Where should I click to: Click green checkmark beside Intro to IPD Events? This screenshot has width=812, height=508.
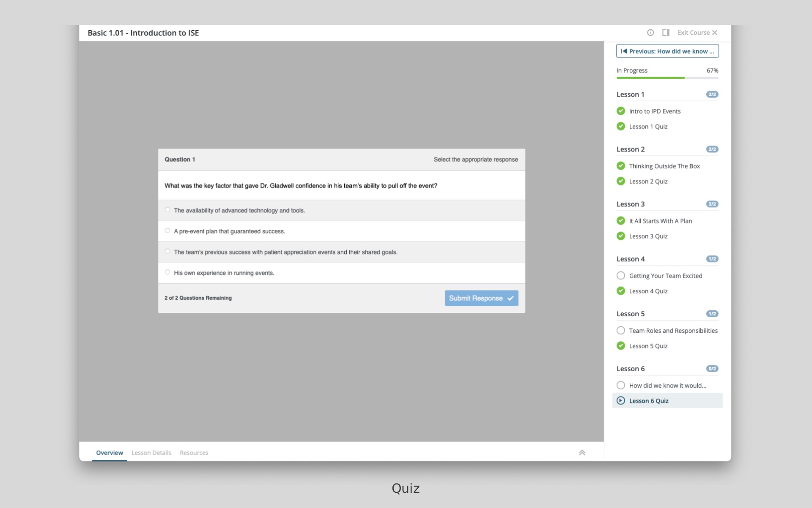click(621, 111)
